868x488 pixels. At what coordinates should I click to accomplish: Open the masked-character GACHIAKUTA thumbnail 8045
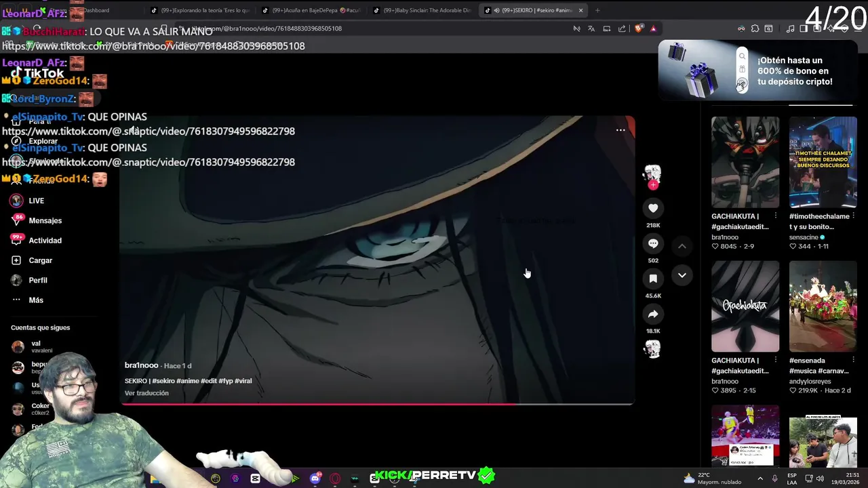pyautogui.click(x=745, y=162)
